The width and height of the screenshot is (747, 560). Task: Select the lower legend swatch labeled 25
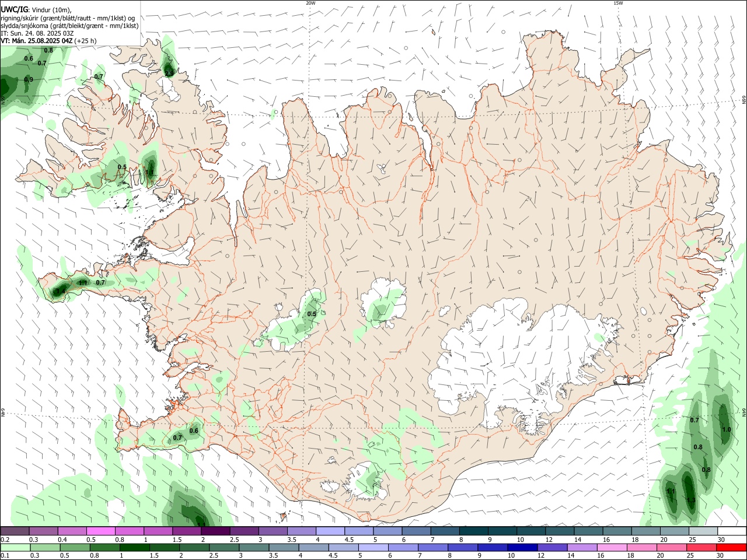point(702,547)
